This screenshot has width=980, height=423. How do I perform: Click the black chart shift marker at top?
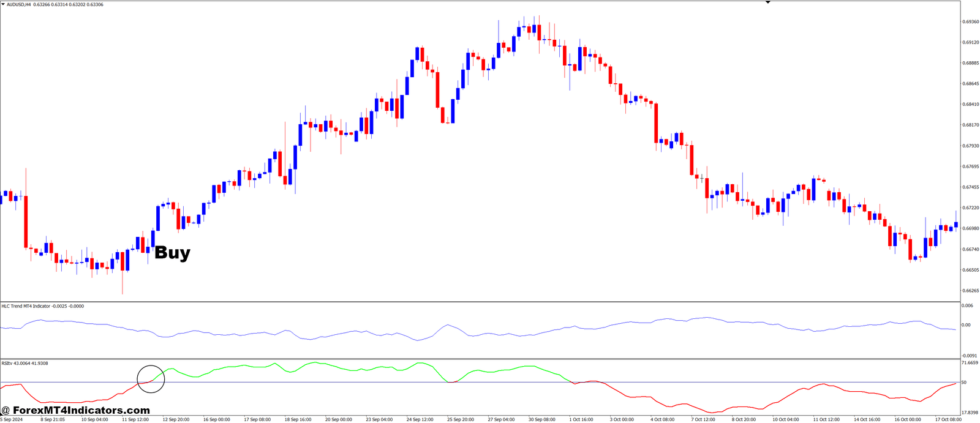click(768, 2)
